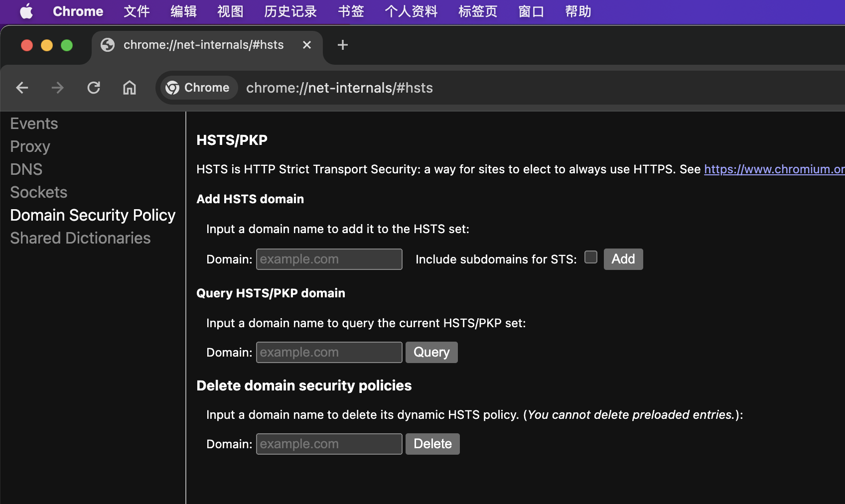Focus the Add HSTS domain input field
This screenshot has width=845, height=504.
point(329,259)
